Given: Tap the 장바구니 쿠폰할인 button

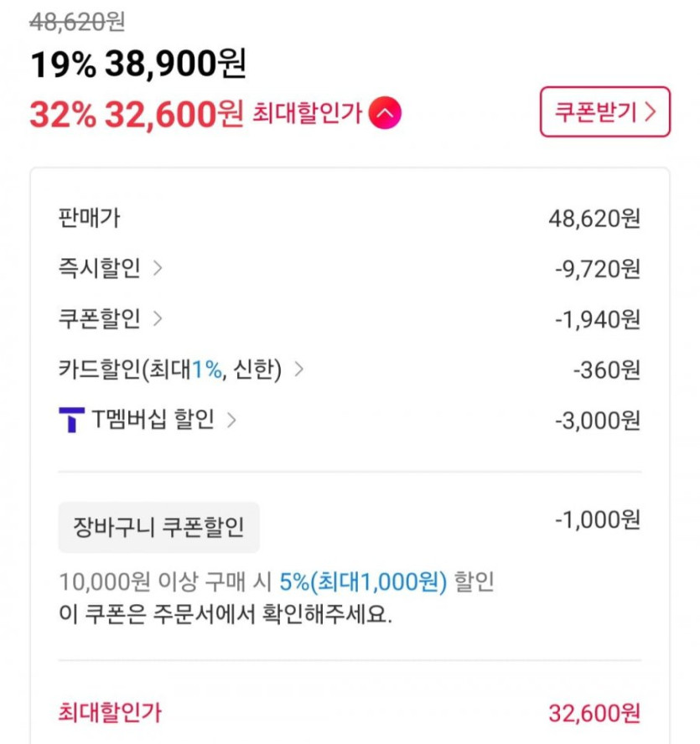Looking at the screenshot, I should (158, 528).
